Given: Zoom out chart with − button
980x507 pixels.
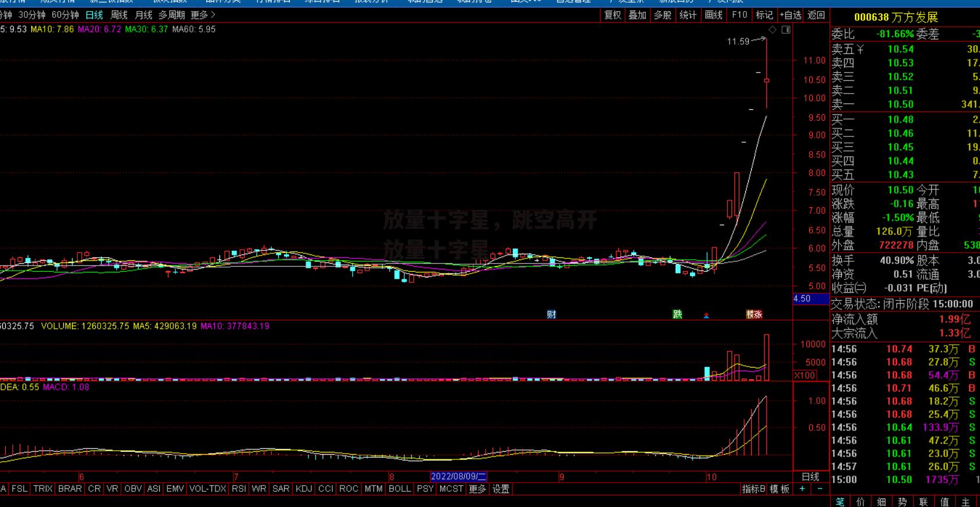Looking at the screenshot, I should tap(820, 489).
